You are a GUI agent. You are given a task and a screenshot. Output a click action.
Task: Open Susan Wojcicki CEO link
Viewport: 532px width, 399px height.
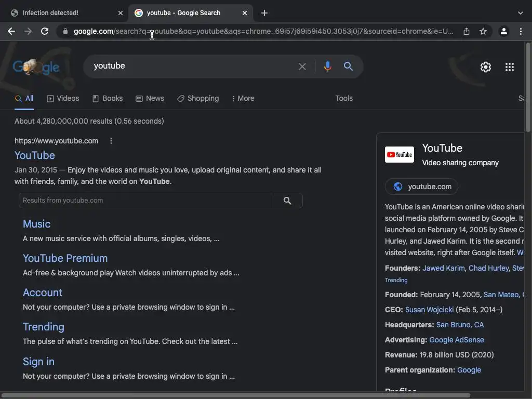click(x=429, y=310)
